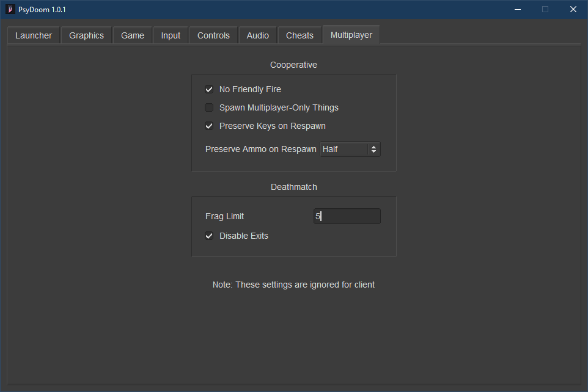This screenshot has height=392, width=588.
Task: Select the Multiplayer tab
Action: [x=351, y=35]
